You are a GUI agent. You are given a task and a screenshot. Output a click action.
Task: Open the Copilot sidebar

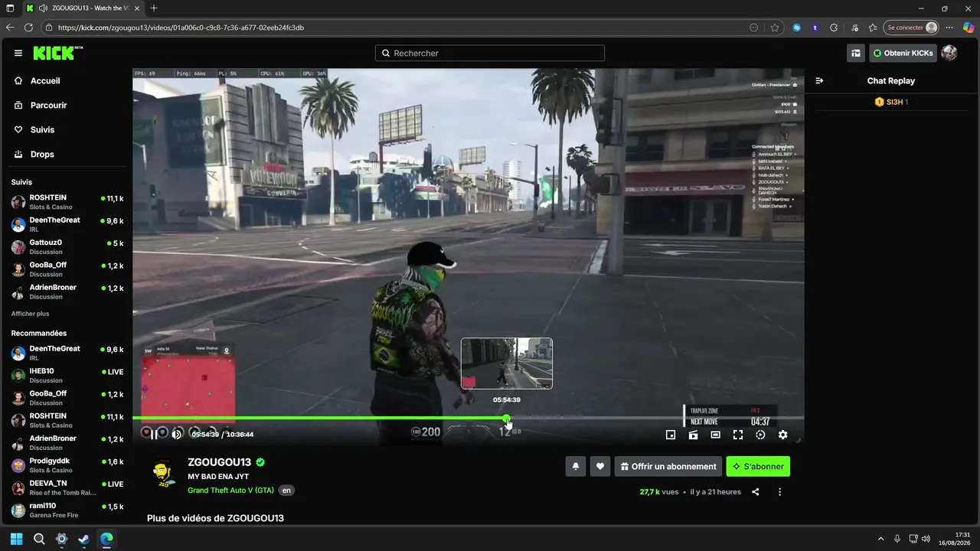[x=969, y=28]
